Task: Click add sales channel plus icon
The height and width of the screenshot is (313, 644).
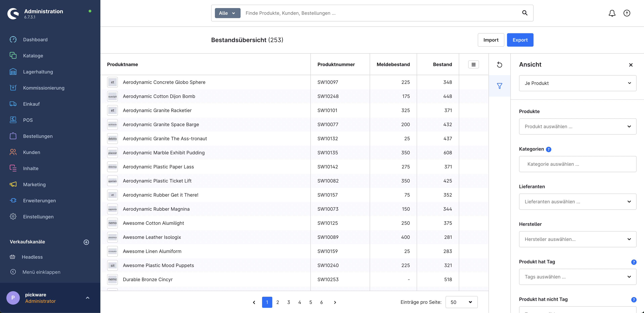Action: click(86, 242)
